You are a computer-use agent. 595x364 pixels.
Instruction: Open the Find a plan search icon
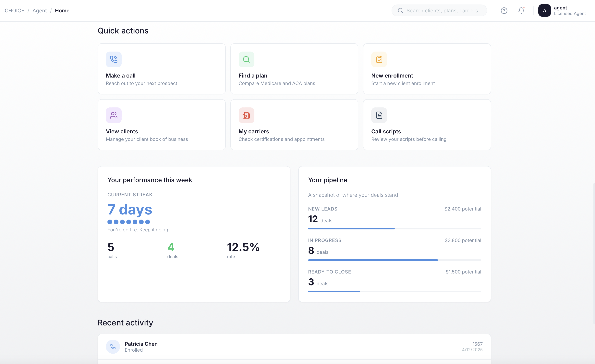coord(246,59)
